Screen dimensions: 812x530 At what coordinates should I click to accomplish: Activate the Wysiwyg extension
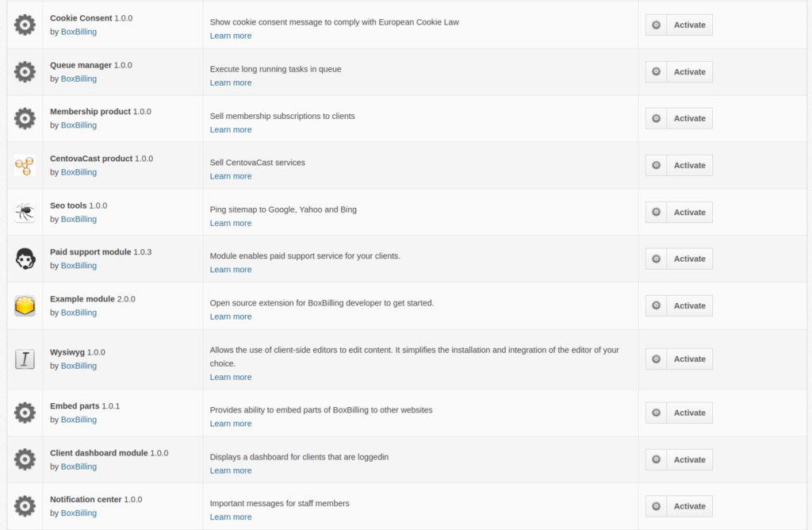point(689,359)
